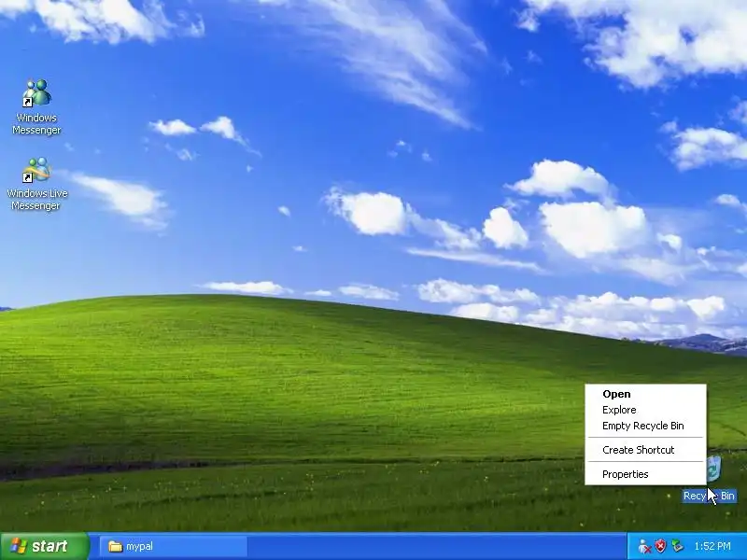Choose Explore in the context menu
This screenshot has width=747, height=560.
[x=645, y=410]
